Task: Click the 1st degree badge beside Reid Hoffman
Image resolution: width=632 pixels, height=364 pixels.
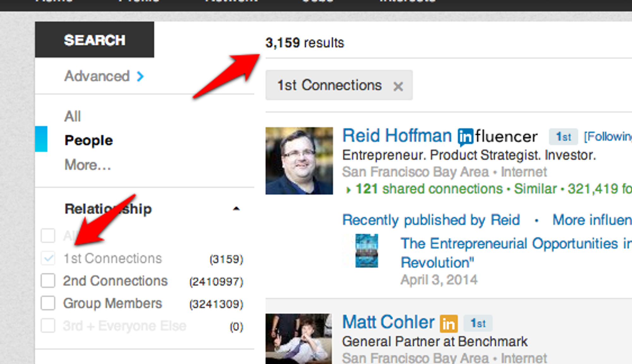Action: pyautogui.click(x=563, y=137)
